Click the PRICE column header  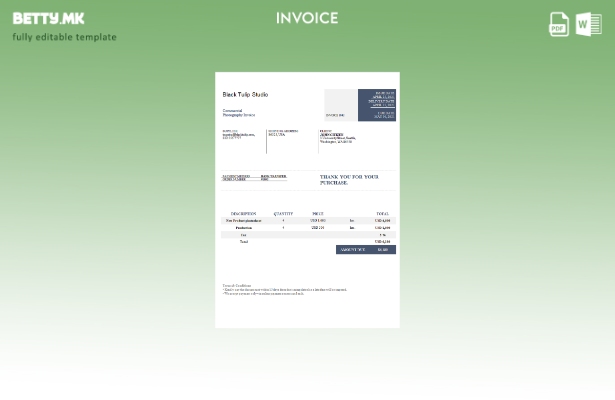(x=317, y=213)
